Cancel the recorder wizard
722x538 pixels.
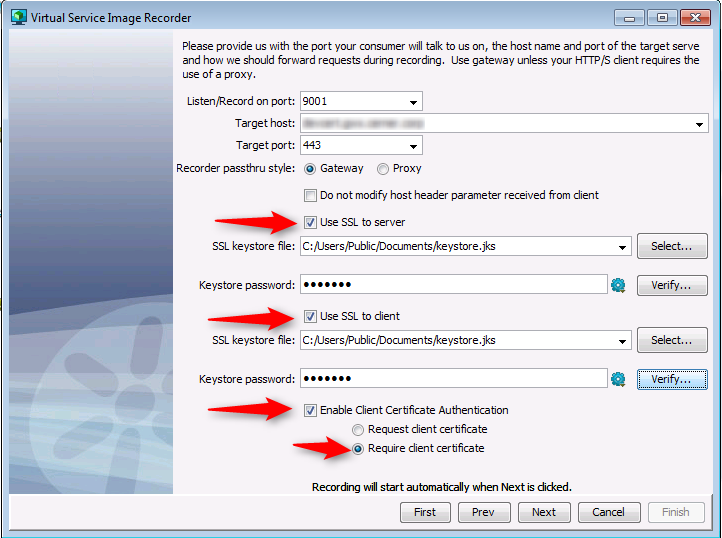pyautogui.click(x=609, y=512)
